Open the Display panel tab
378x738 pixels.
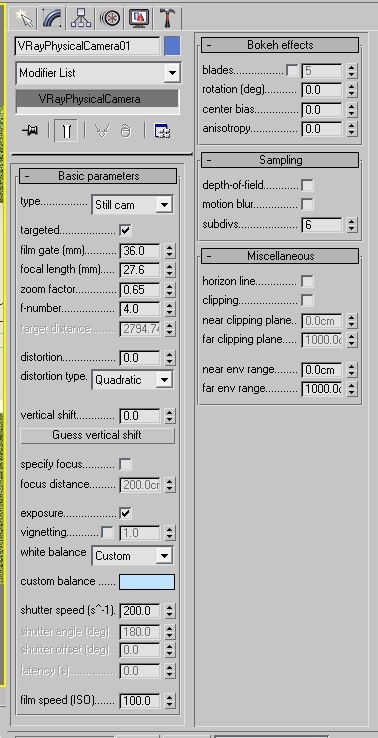(139, 18)
